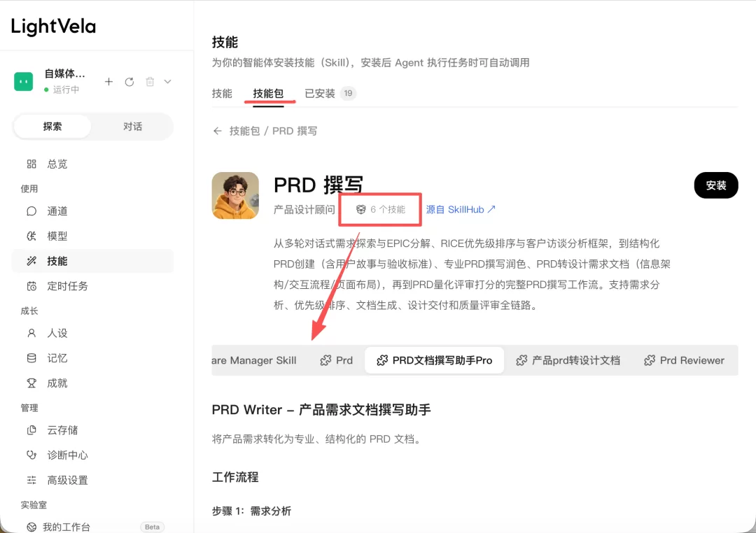
Task: Click the LightVela logo
Action: (53, 27)
